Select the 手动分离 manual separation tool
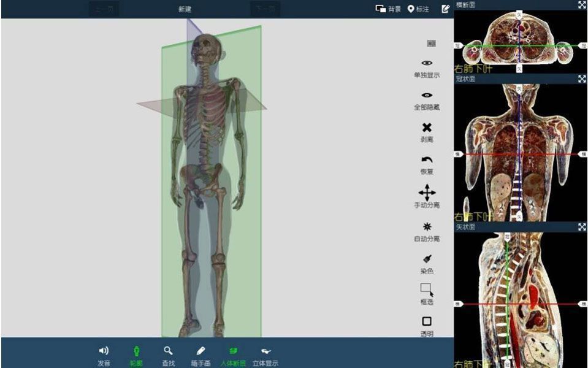This screenshot has height=368, width=588. pyautogui.click(x=427, y=193)
